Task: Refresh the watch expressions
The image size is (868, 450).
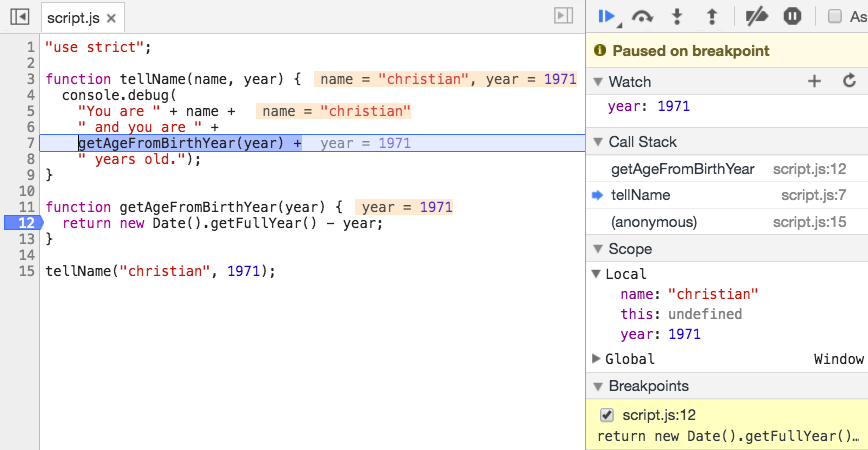Action: [x=849, y=82]
